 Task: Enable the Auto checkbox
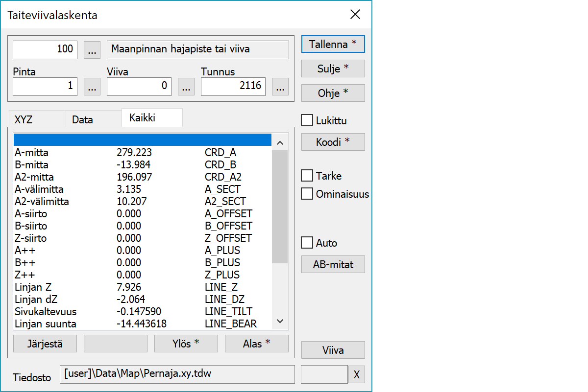(x=307, y=243)
